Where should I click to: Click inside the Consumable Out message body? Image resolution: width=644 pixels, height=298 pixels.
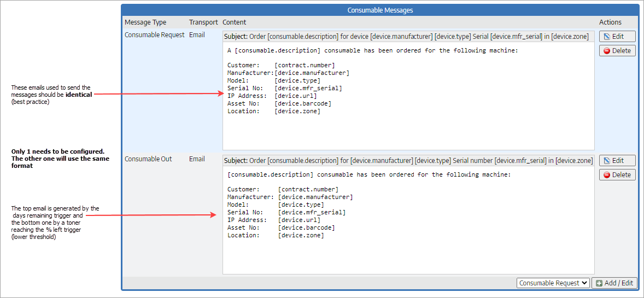[407, 219]
